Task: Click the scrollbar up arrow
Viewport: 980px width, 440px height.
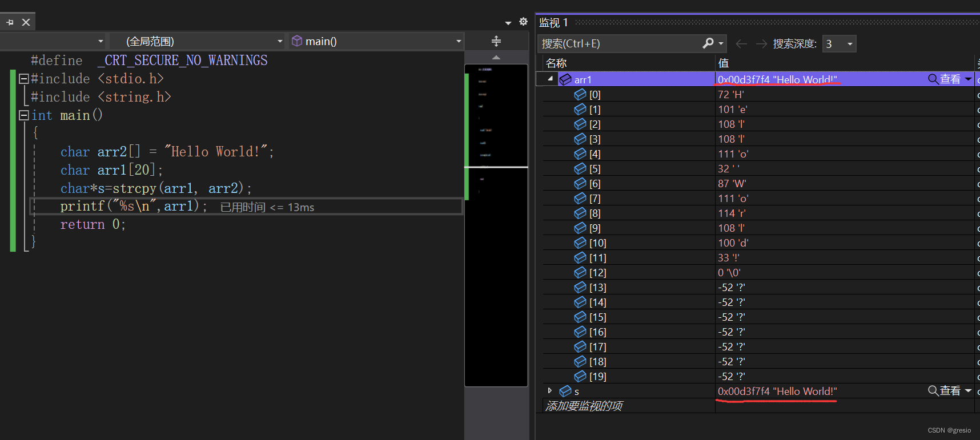Action: pos(496,58)
